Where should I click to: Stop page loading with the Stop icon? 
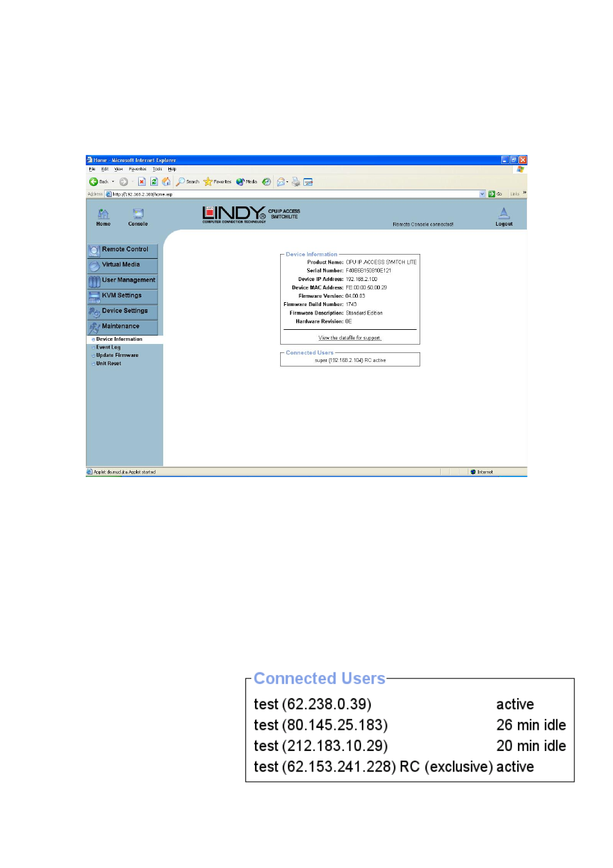(x=142, y=182)
